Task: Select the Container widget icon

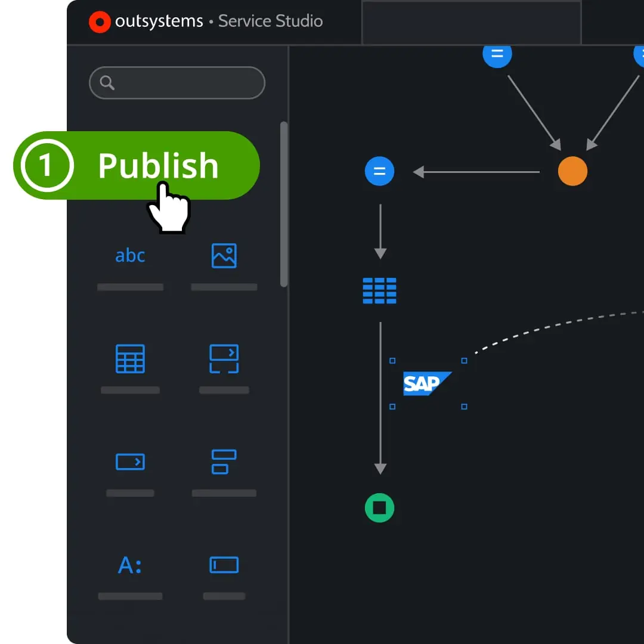Action: tap(224, 358)
